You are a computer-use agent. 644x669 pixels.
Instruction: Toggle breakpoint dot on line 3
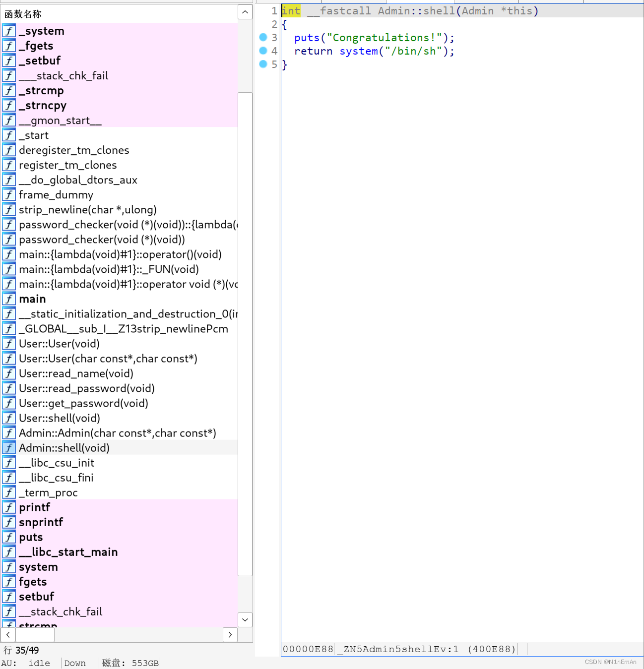pyautogui.click(x=263, y=37)
